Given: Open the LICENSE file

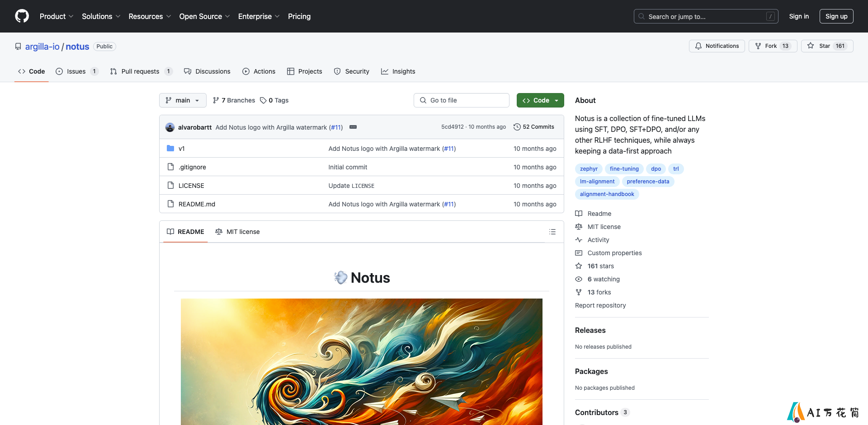Looking at the screenshot, I should coord(191,186).
